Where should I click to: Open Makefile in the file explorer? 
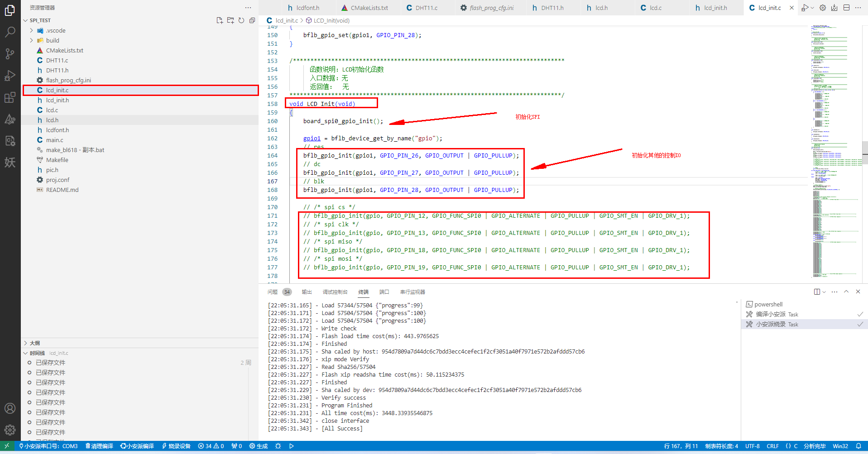pyautogui.click(x=140, y=160)
